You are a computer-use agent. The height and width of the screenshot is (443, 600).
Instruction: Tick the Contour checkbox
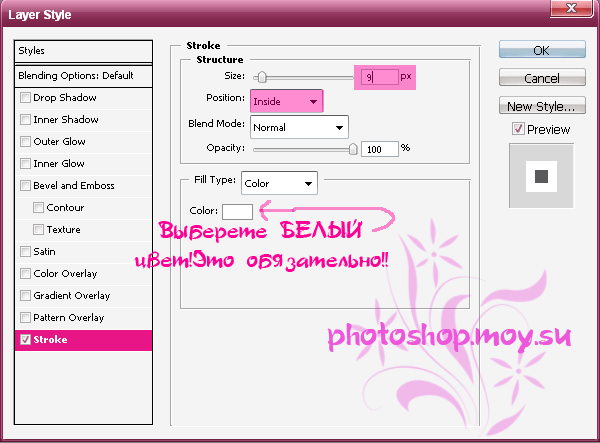(38, 208)
